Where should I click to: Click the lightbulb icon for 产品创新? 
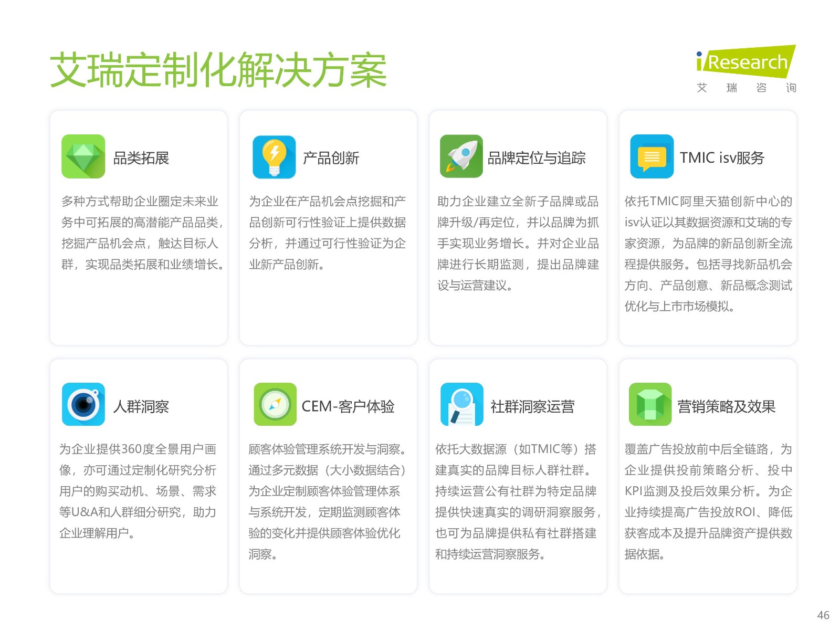[x=274, y=157]
